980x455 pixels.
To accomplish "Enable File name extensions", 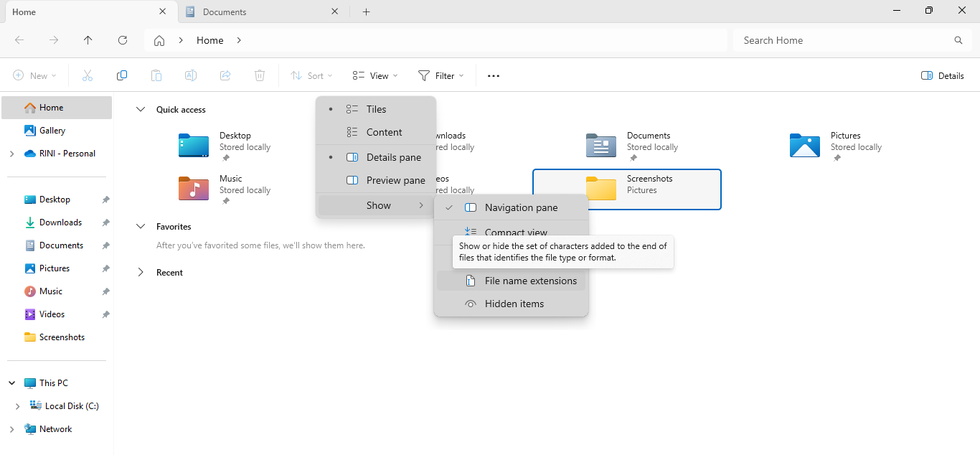I will [x=529, y=281].
